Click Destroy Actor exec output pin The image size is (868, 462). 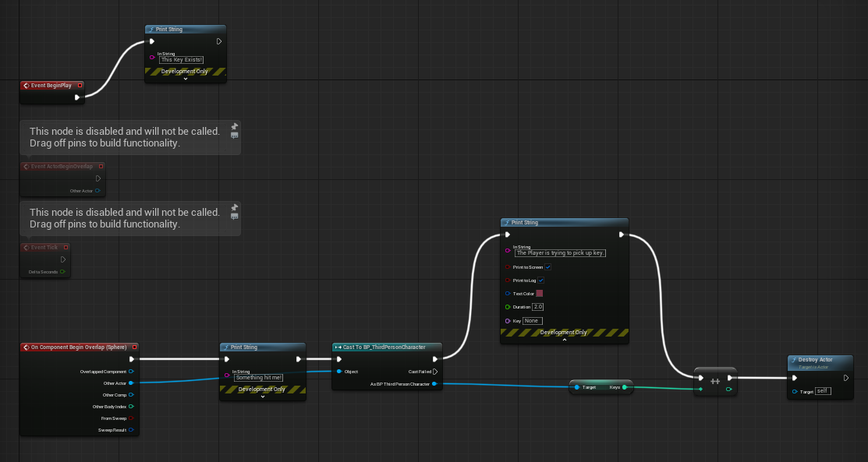click(846, 379)
